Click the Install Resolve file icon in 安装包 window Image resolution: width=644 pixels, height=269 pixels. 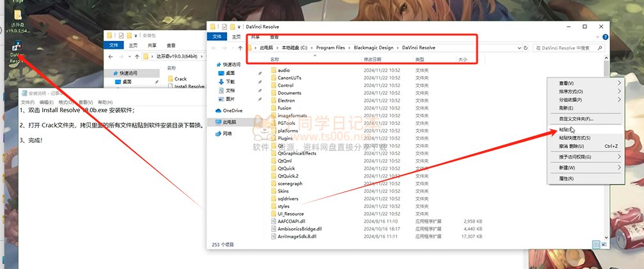tap(171, 87)
